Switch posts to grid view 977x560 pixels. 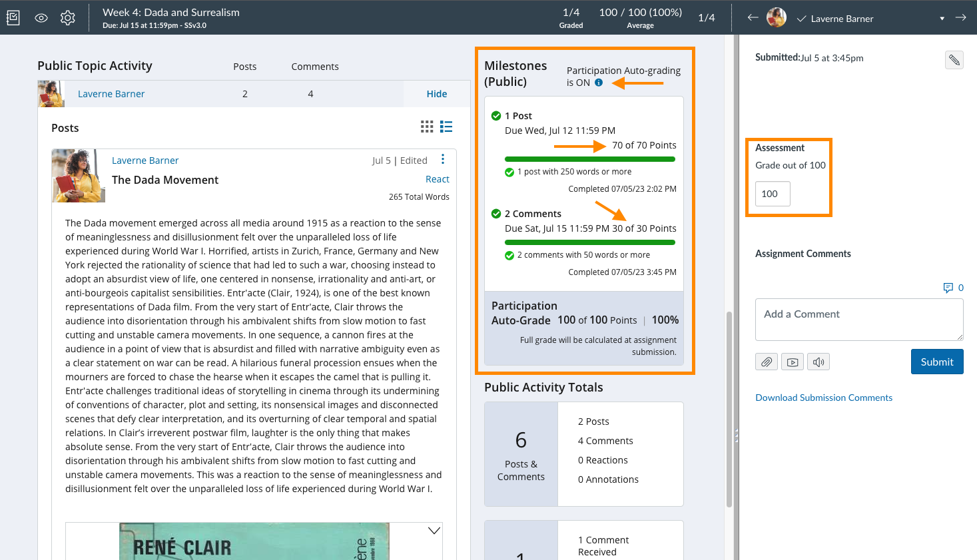[427, 127]
